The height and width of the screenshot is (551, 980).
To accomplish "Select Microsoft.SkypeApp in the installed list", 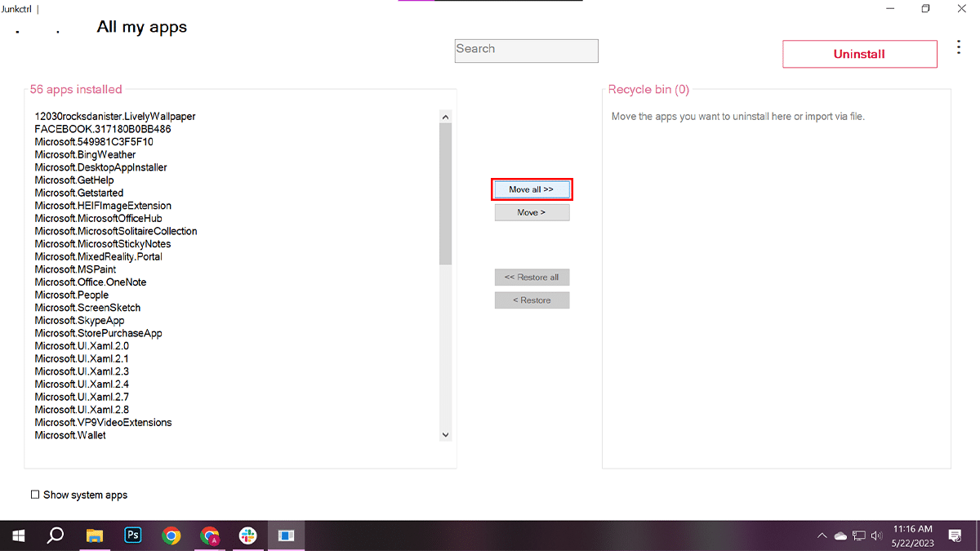I will click(79, 321).
